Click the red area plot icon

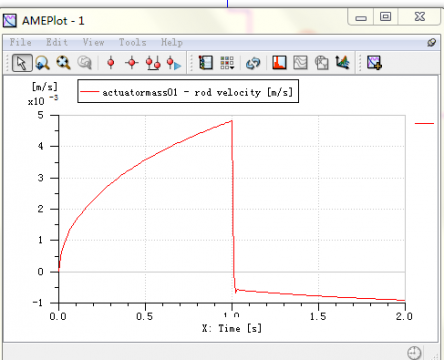click(x=279, y=62)
